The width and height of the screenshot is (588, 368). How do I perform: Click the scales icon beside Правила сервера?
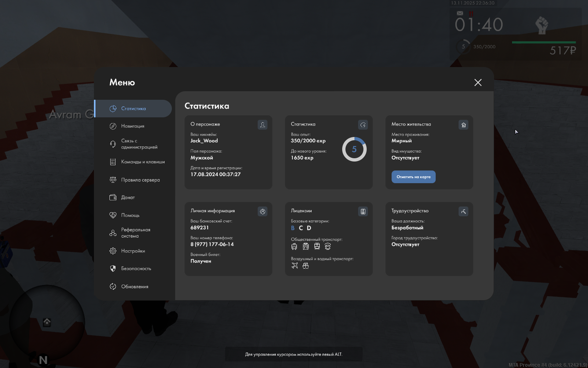[113, 180]
